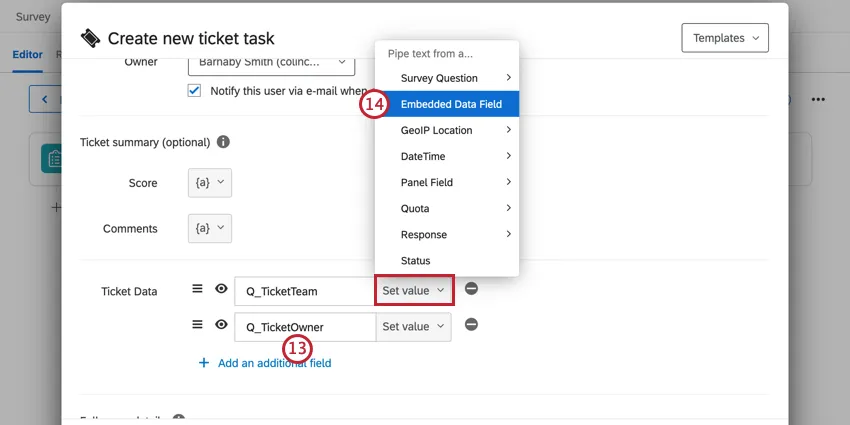This screenshot has width=850, height=425.
Task: Click the Q_TicketOwner field name input
Action: point(304,326)
